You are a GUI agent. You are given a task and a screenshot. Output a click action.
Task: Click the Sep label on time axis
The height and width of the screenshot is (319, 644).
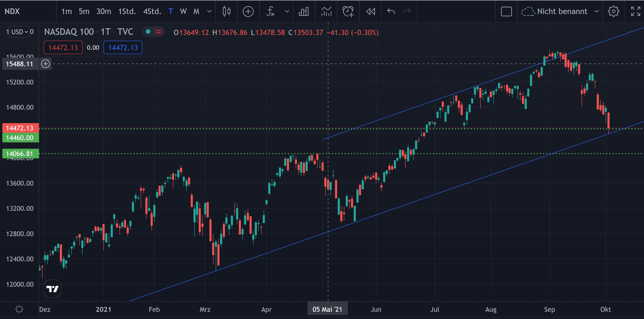[x=549, y=309]
